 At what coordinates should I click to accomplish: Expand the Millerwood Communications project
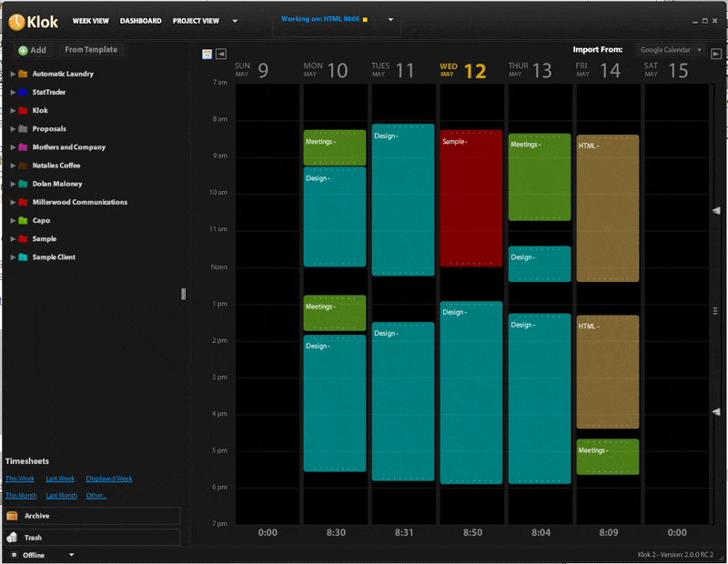(x=13, y=202)
